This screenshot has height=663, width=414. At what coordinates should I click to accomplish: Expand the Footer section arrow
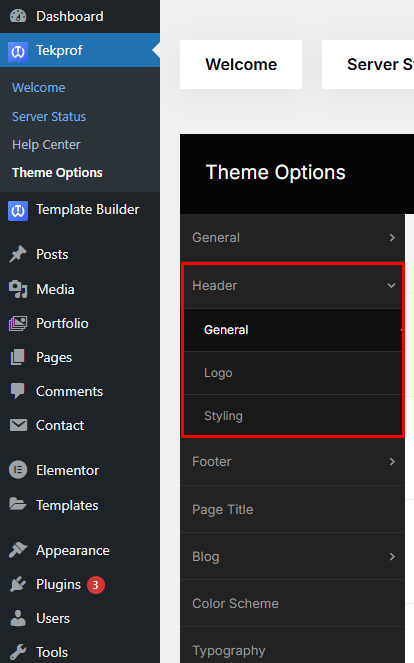pos(392,462)
